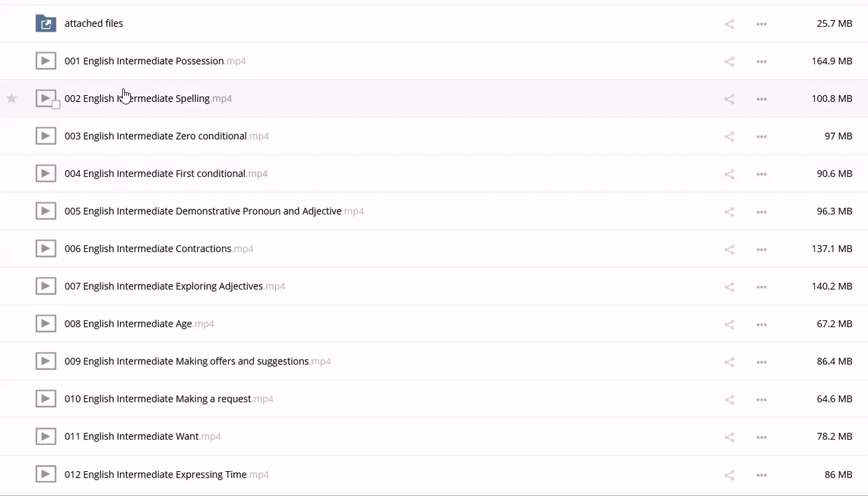Share the 012 Expressing Time video
Screen dimensions: 868x496
[x=729, y=475]
